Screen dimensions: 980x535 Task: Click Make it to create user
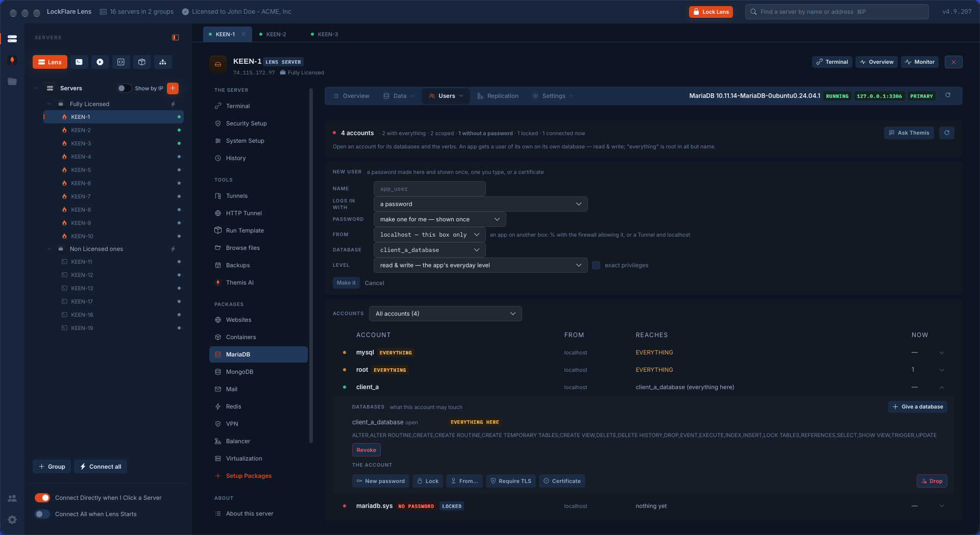tap(346, 283)
